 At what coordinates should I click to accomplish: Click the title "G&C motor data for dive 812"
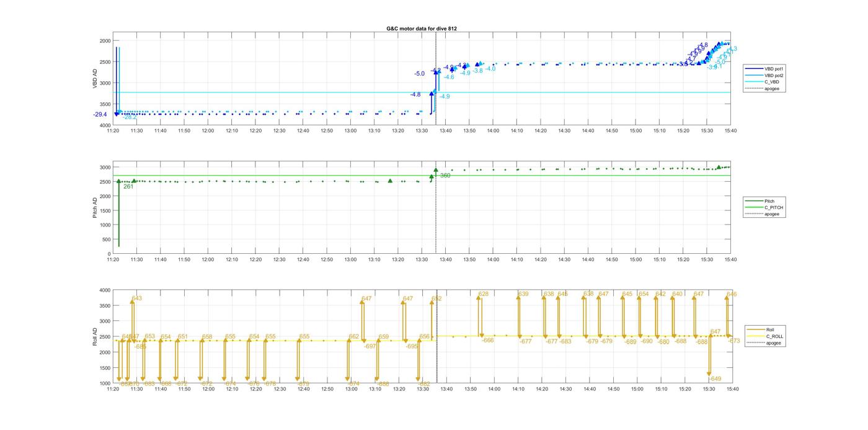(x=421, y=29)
